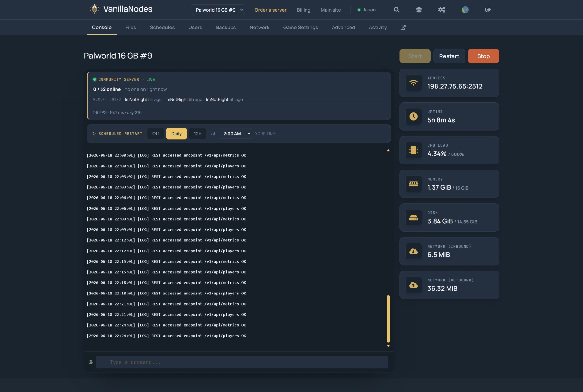Click the Stop server button

(x=483, y=56)
